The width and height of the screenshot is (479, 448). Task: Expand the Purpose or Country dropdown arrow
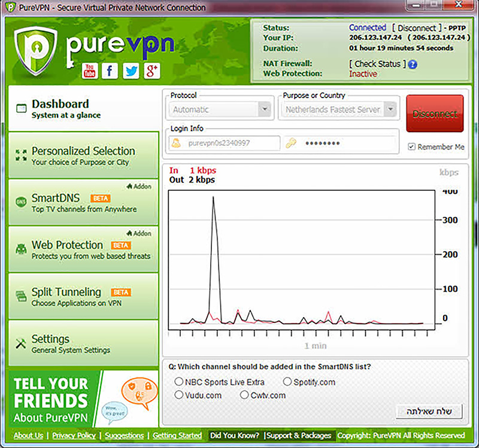point(390,109)
